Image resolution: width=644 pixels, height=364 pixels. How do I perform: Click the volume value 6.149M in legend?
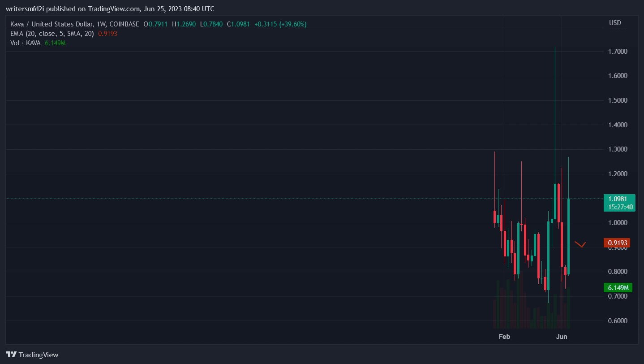point(55,43)
